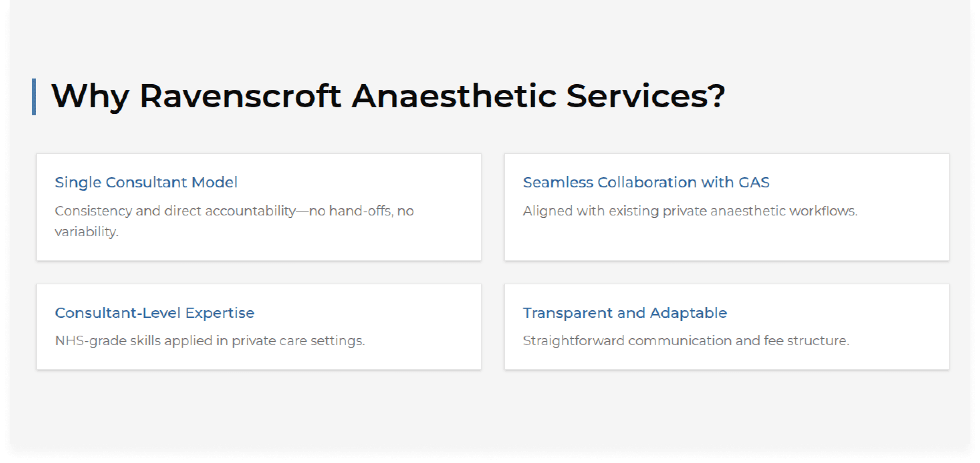The image size is (980, 463).
Task: Open the Transparent and Adaptable card title
Action: point(625,313)
